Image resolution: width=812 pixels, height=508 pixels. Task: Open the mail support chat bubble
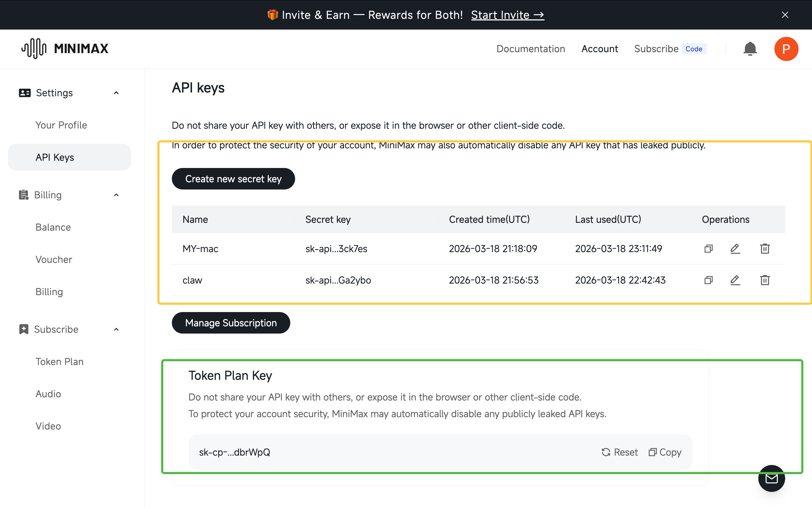tap(771, 478)
